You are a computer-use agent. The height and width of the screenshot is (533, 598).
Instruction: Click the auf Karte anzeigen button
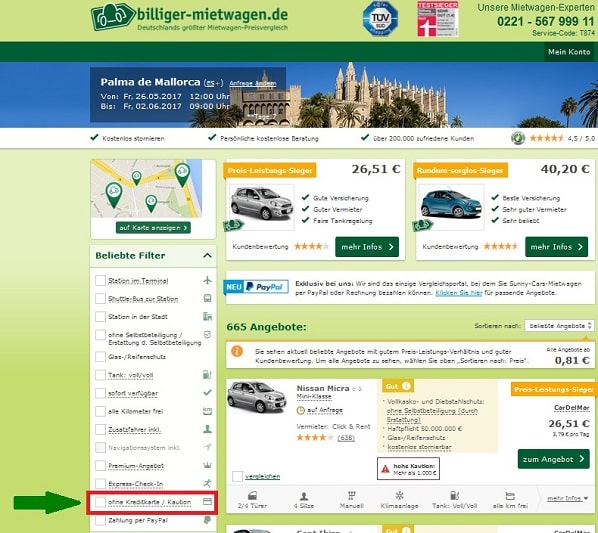[x=153, y=228]
